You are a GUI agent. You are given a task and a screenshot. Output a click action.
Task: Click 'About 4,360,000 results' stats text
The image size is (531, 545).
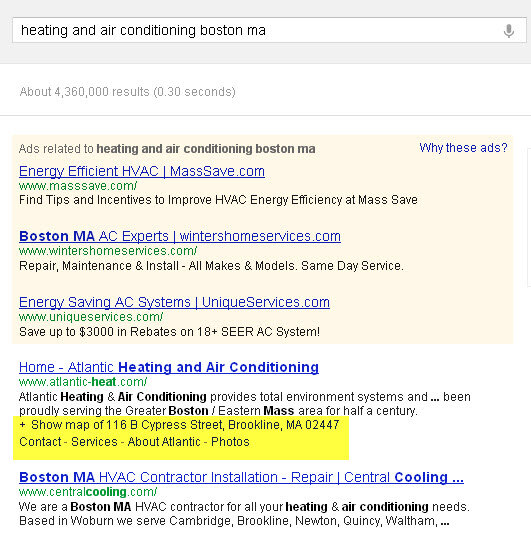coord(128,92)
